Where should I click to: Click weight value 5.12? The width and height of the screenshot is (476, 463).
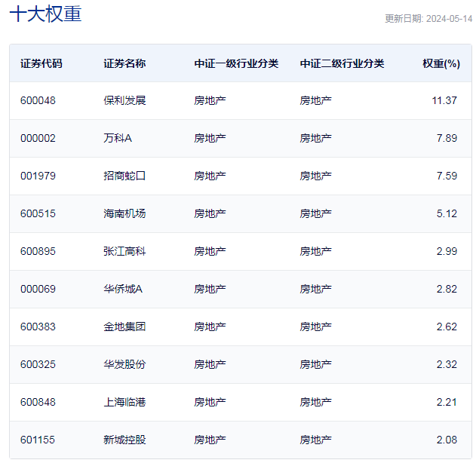pos(447,213)
